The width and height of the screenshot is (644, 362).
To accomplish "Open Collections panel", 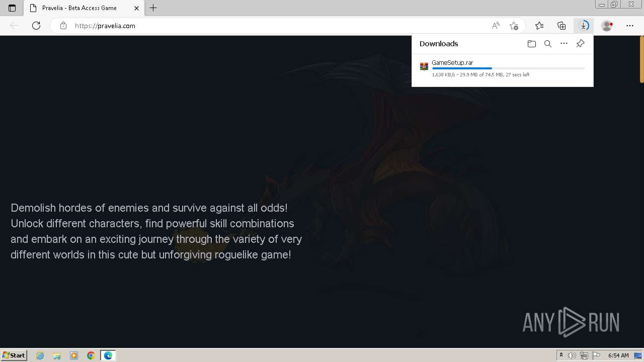I will tap(561, 26).
